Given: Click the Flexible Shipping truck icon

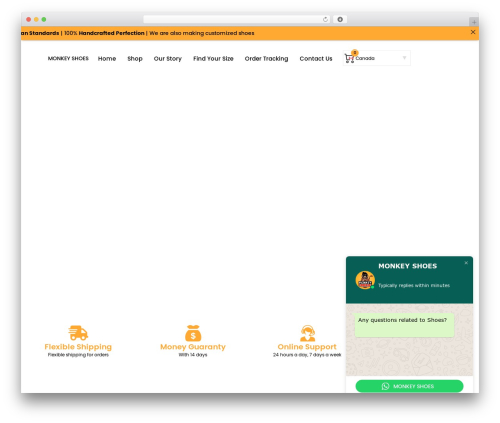Looking at the screenshot, I should coord(78,333).
